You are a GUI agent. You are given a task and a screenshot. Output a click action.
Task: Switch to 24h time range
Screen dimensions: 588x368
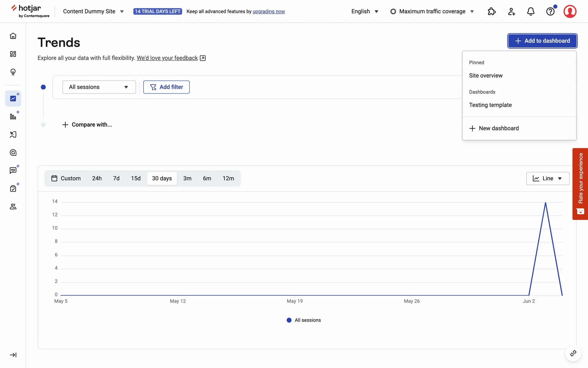[x=97, y=178]
